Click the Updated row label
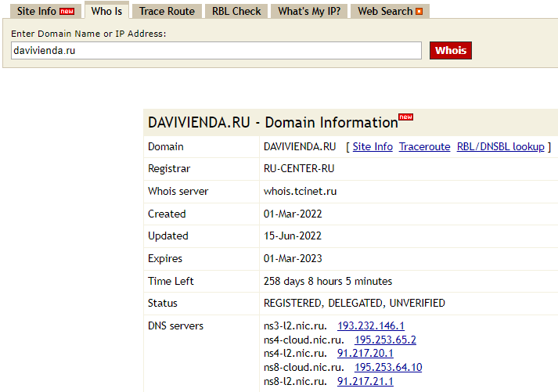 [x=168, y=236]
